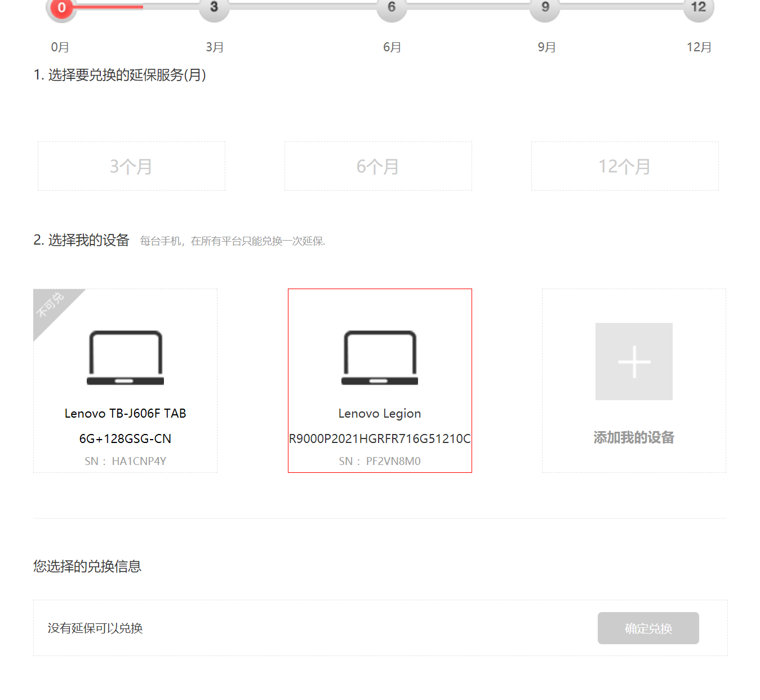
Task: Click the SN HA1CNP4Y serial number text
Action: coord(125,461)
